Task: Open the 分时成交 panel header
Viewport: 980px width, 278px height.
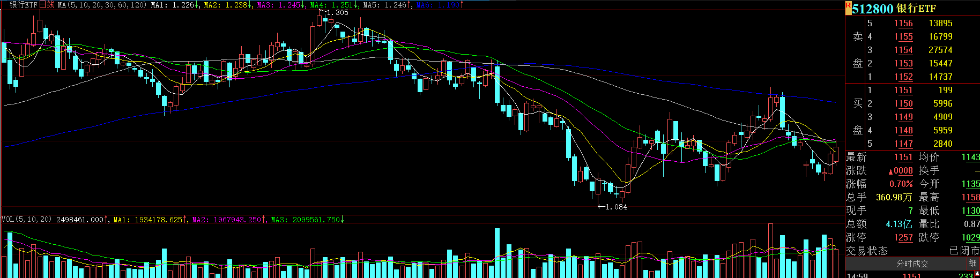Action: tap(912, 264)
